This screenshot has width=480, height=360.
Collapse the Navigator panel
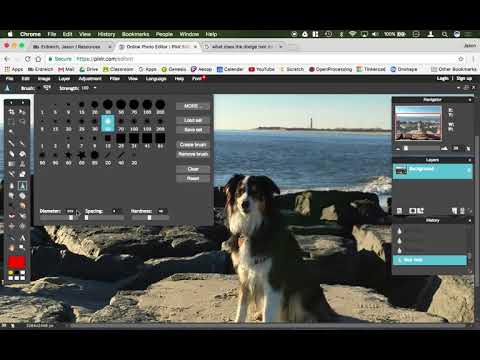(470, 100)
